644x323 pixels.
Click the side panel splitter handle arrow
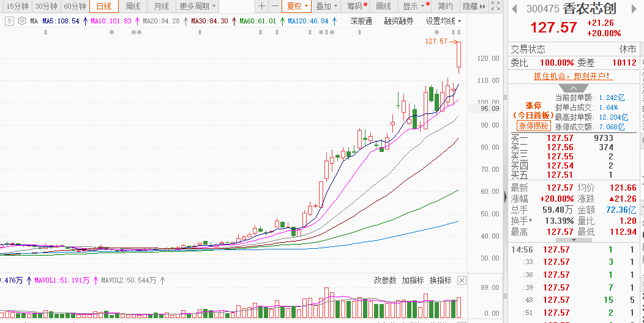(506, 197)
